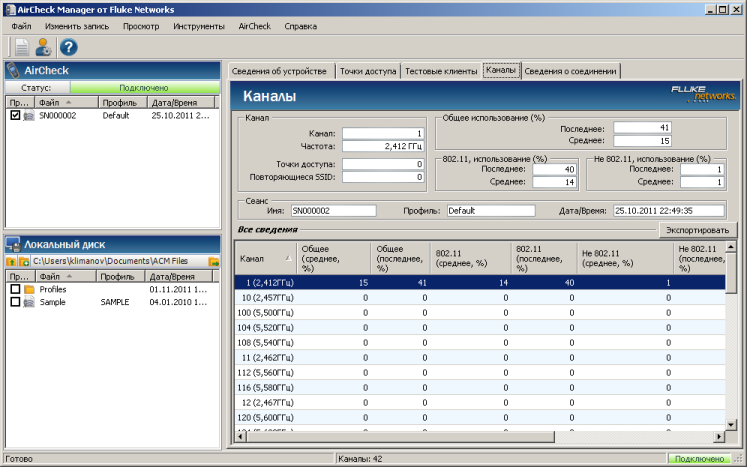747x467 pixels.
Task: Sort AirCheck list by Дата/Время column
Action: (x=181, y=102)
